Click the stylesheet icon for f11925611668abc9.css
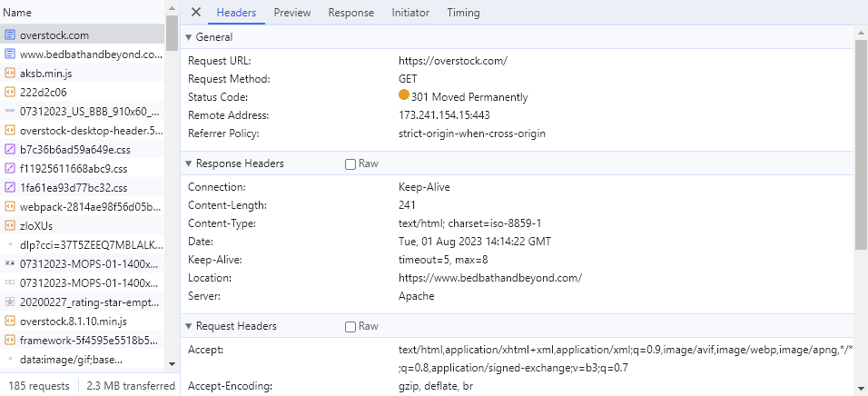868x396 pixels. (9, 168)
